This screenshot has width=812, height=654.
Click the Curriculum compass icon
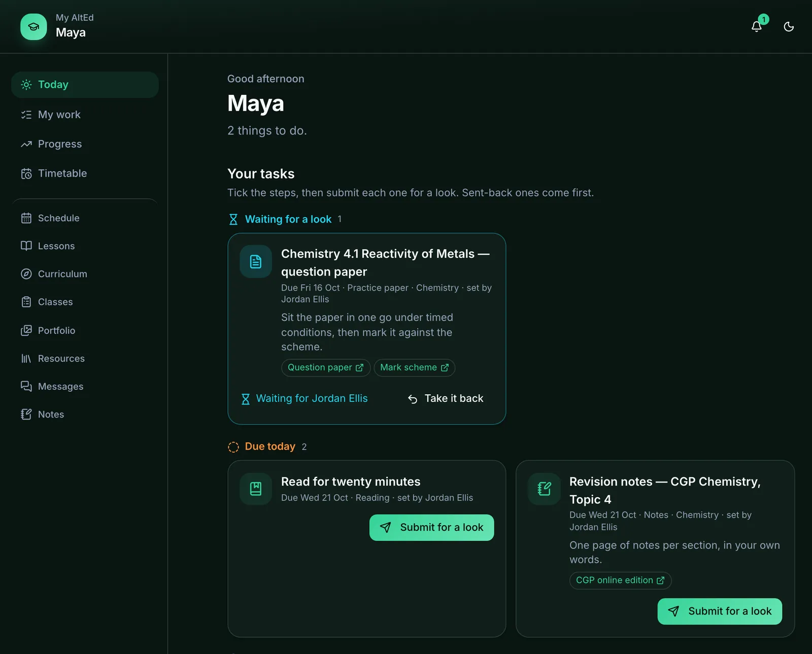click(26, 274)
